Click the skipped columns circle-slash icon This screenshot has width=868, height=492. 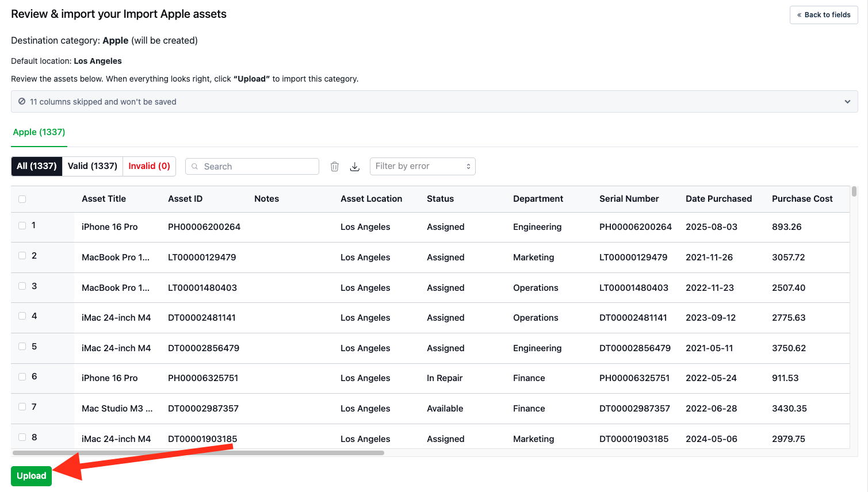click(22, 101)
